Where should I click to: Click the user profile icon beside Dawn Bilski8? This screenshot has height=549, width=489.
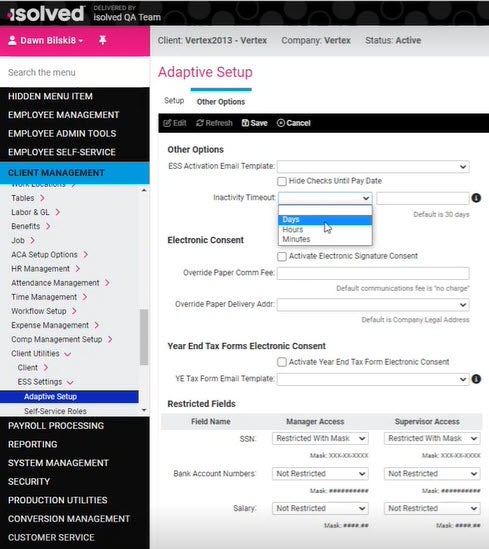point(12,40)
